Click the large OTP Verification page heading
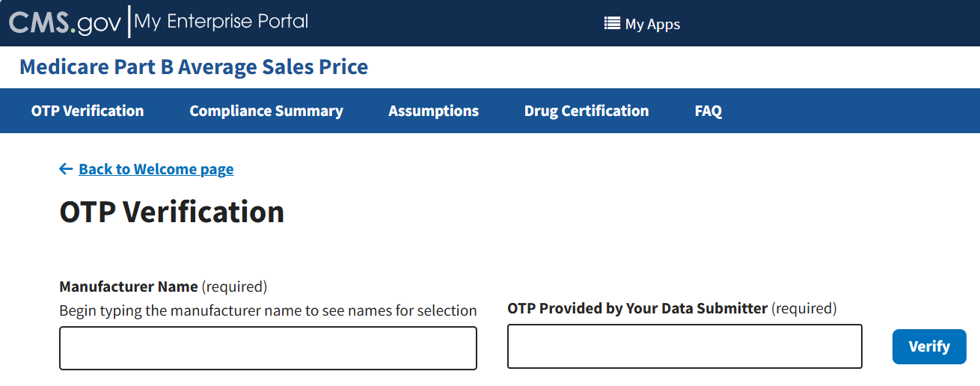The height and width of the screenshot is (386, 980). tap(172, 212)
